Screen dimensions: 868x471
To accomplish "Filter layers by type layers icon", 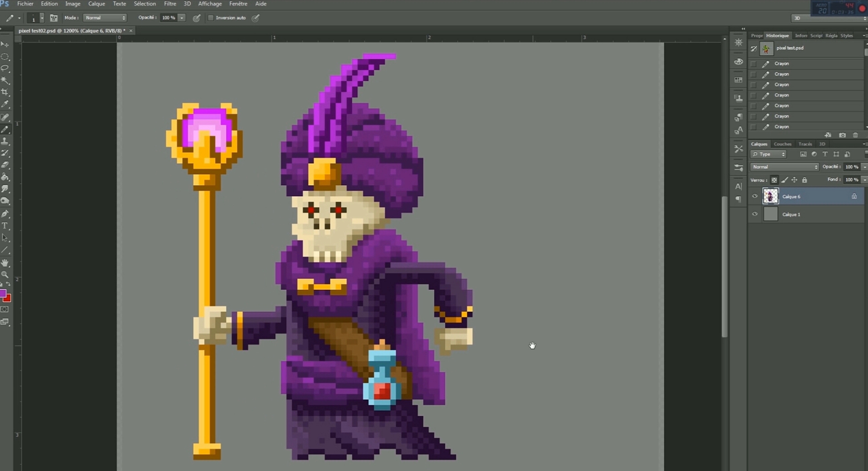I will coord(825,154).
